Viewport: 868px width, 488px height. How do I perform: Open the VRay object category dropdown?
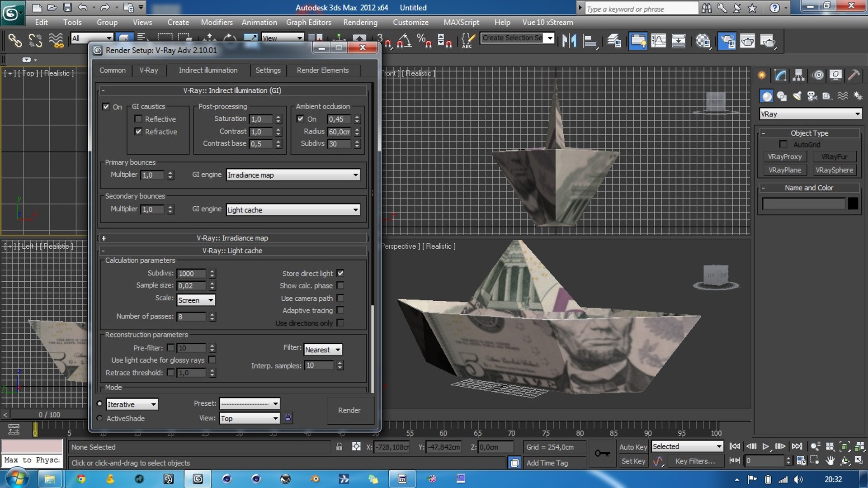coord(811,114)
